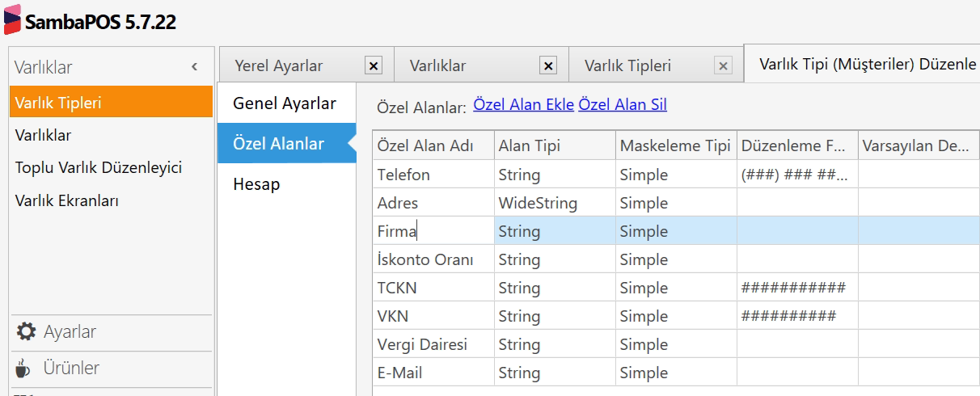Close the Varlıklar tab
The image size is (980, 396).
point(548,66)
